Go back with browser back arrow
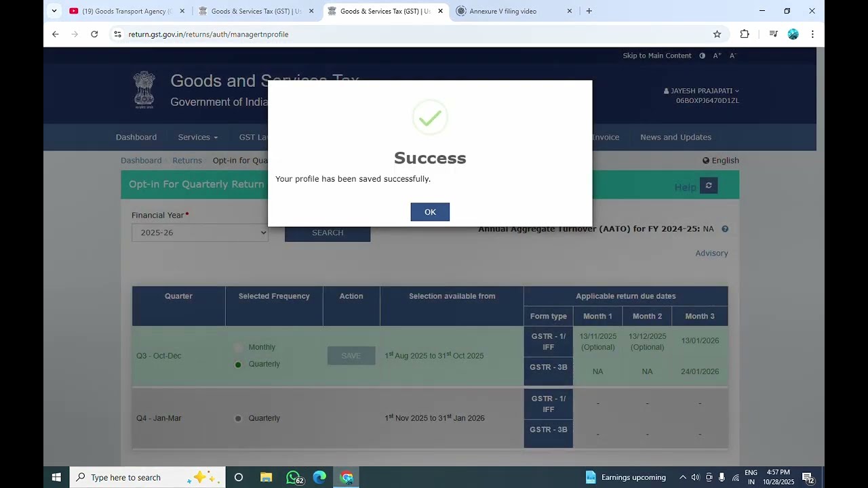 tap(56, 34)
